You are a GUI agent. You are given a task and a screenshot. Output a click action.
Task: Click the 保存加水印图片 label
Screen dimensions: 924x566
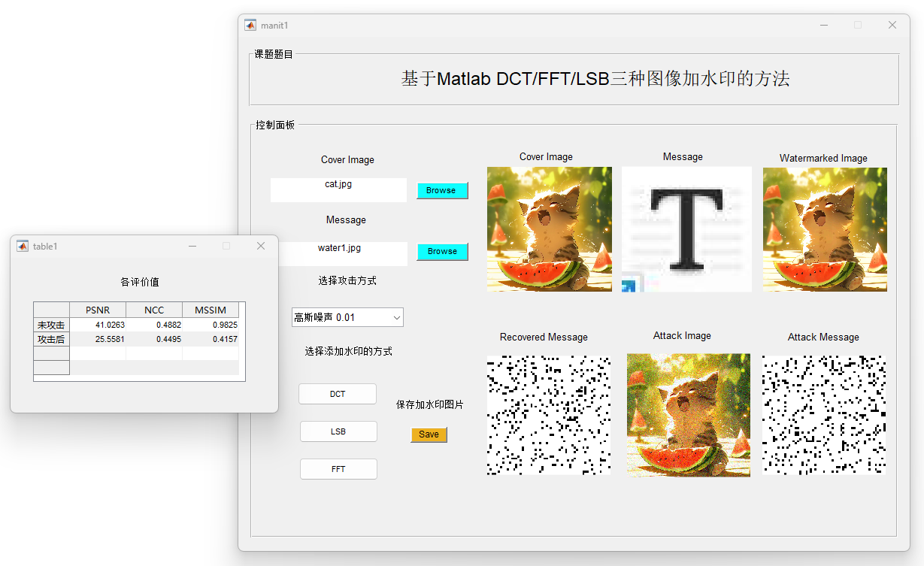(430, 404)
